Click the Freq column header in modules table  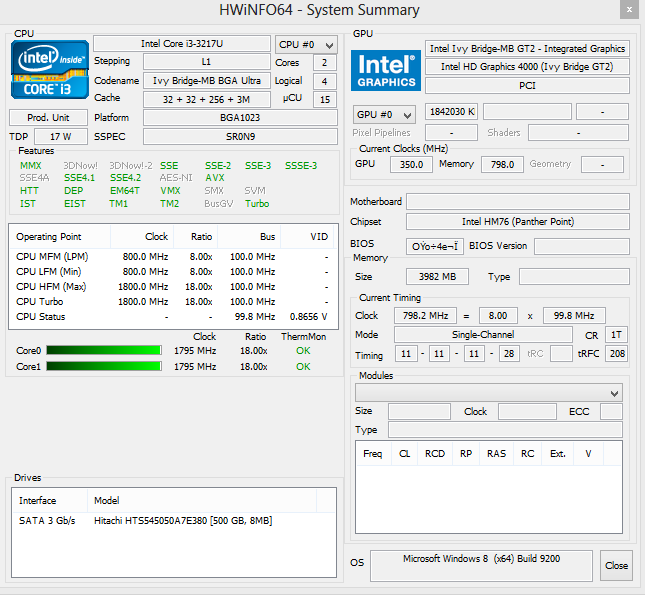(372, 454)
